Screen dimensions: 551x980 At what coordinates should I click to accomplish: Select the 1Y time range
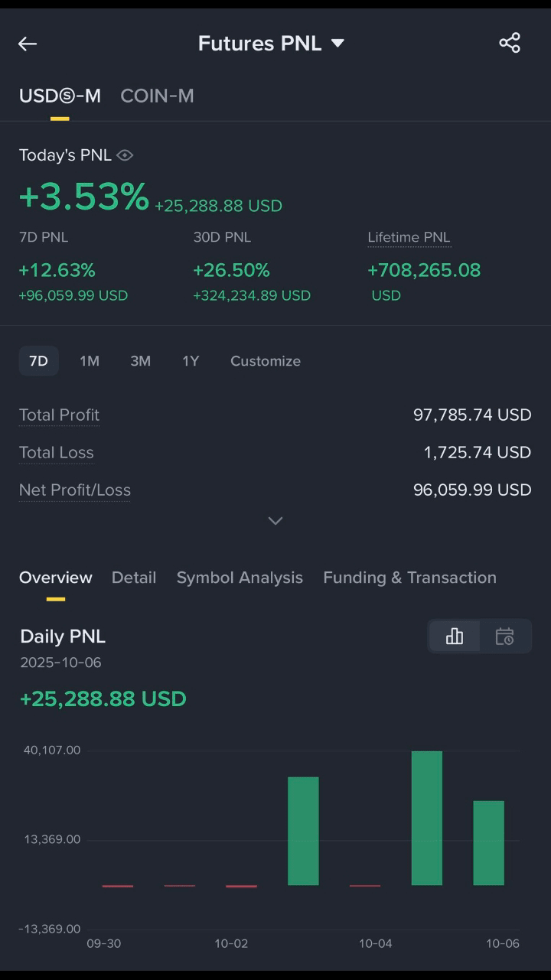click(191, 361)
